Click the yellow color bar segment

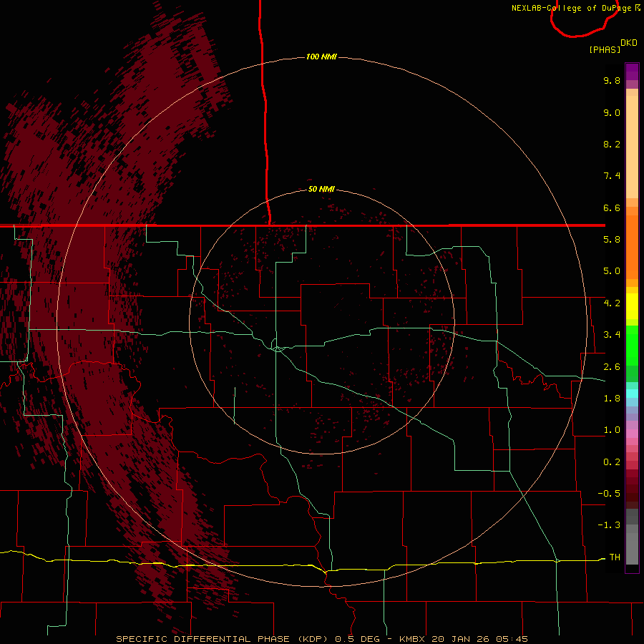pos(632,306)
